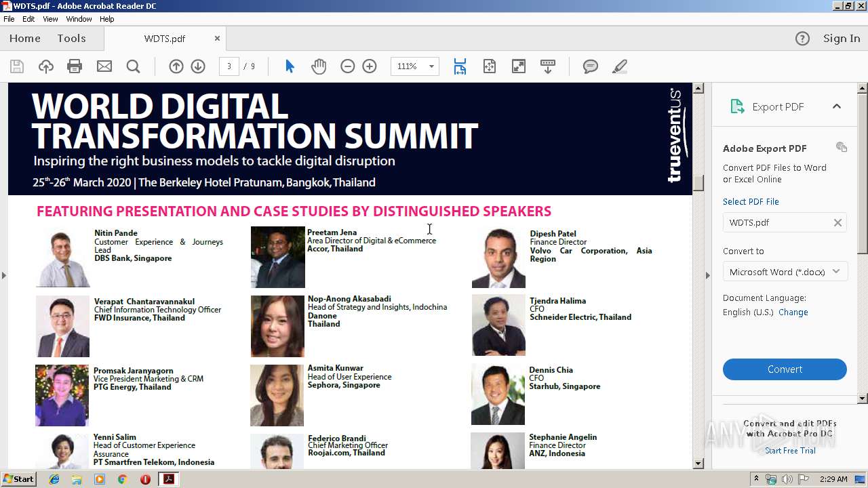The width and height of the screenshot is (868, 488).
Task: Click the fit one full page icon
Action: (x=490, y=66)
